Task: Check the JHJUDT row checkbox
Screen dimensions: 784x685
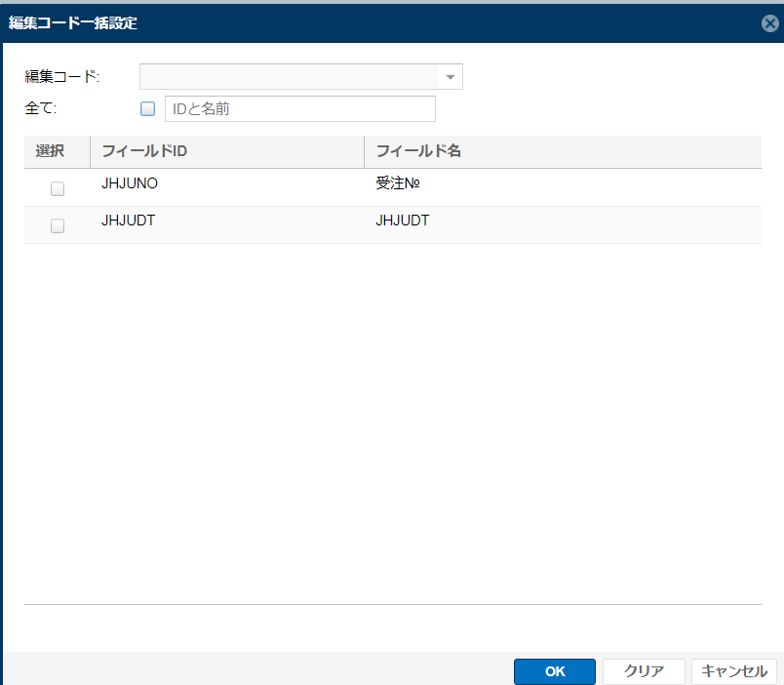Action: pyautogui.click(x=58, y=225)
